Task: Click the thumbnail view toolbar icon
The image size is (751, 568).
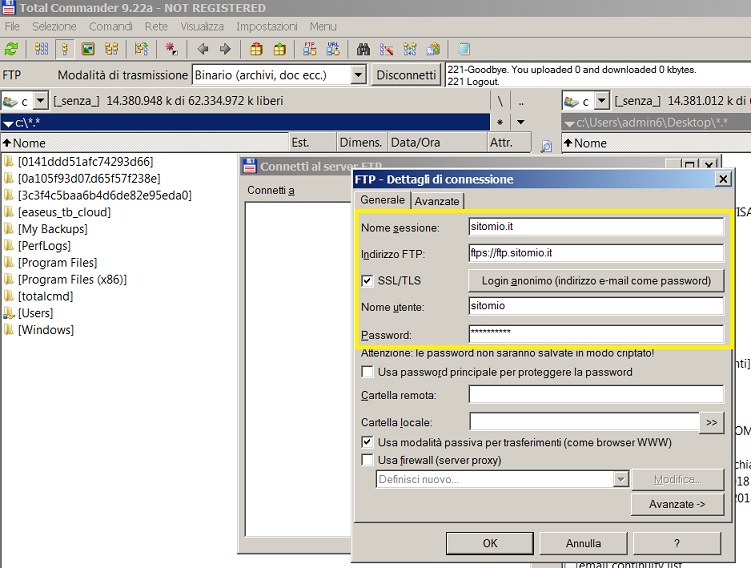Action: [88, 49]
